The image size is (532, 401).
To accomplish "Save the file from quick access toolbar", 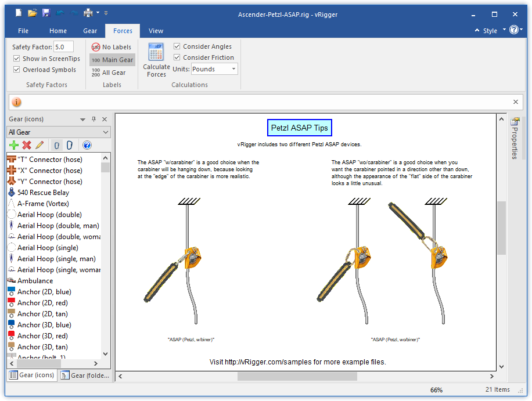I will (46, 13).
